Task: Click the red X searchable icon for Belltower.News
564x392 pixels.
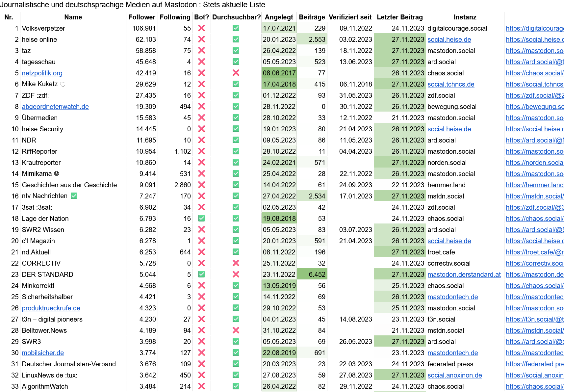Action: coord(236,330)
